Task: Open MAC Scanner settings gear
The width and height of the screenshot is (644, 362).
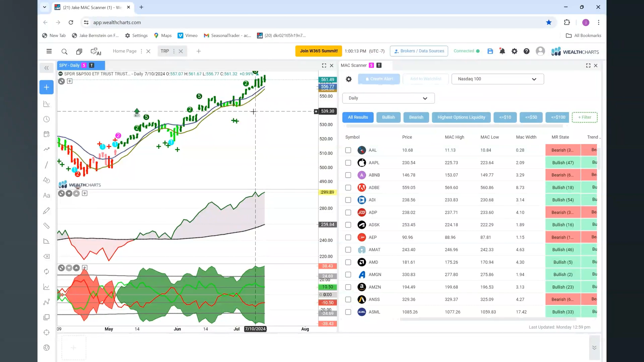Action: tap(349, 79)
